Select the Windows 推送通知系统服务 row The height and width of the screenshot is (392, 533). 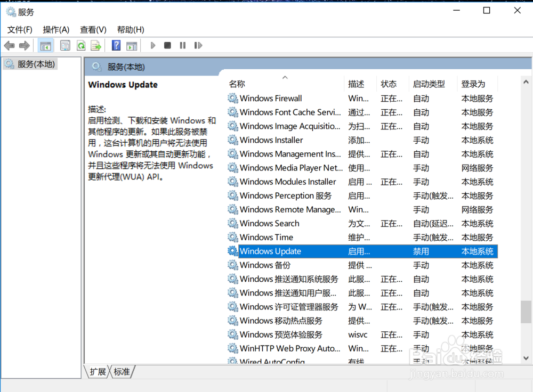point(362,279)
